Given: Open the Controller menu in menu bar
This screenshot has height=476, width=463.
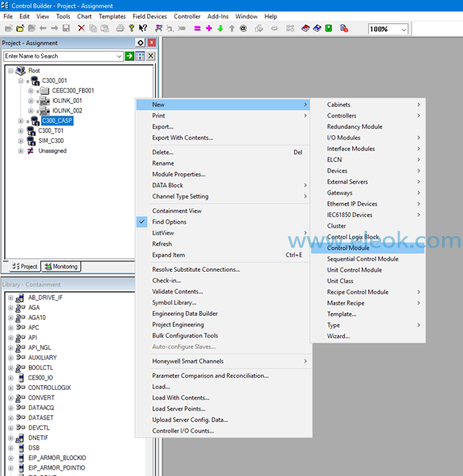Looking at the screenshot, I should coord(187,16).
